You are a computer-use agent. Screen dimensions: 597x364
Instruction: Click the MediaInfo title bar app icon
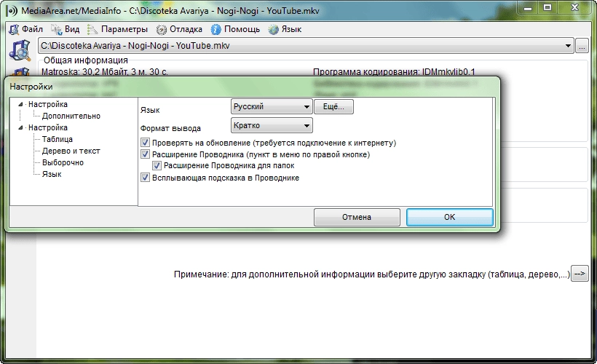[x=12, y=11]
